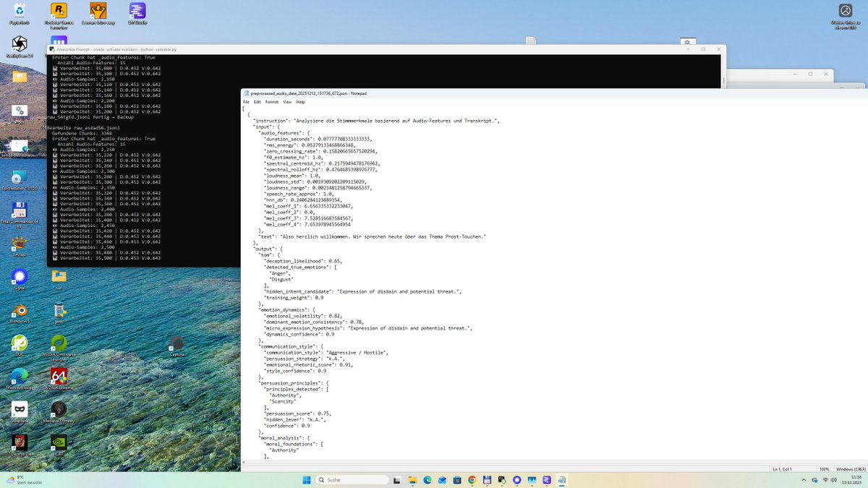Open the Format menu in Notepad
Image resolution: width=868 pixels, height=488 pixels.
point(271,102)
